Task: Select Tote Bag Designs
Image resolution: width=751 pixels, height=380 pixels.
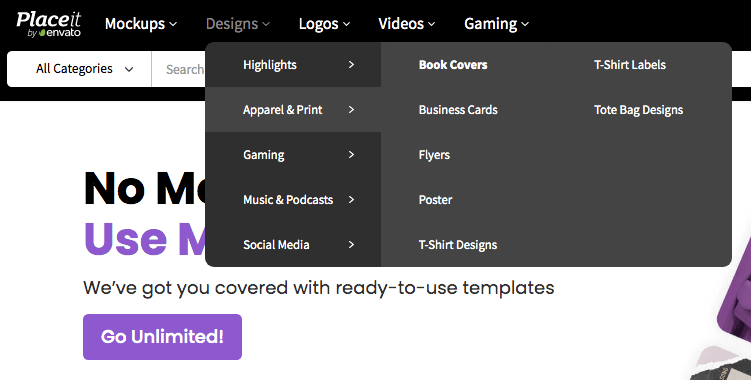Action: click(x=638, y=110)
